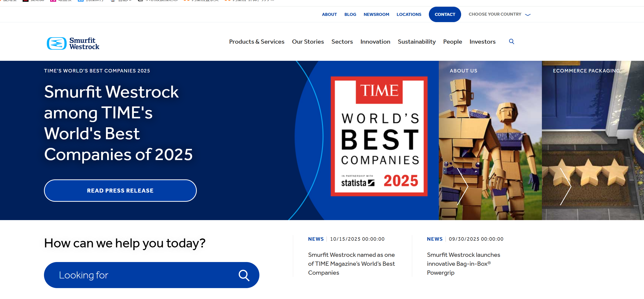Click the date 09/30/2025 00:00:00

(x=476, y=239)
